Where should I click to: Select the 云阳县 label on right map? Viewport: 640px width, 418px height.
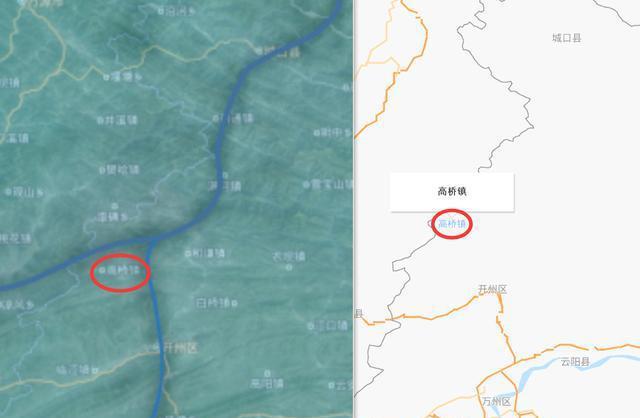575,361
